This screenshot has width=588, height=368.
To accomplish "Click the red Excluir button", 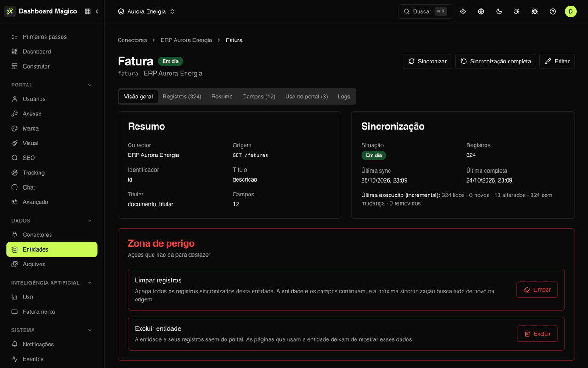I will click(537, 333).
